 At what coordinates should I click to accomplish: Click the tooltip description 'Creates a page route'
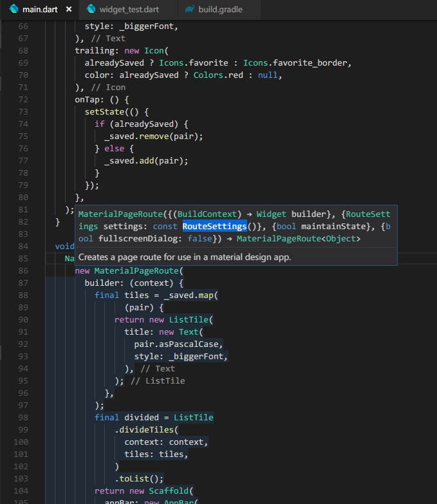[x=185, y=257]
